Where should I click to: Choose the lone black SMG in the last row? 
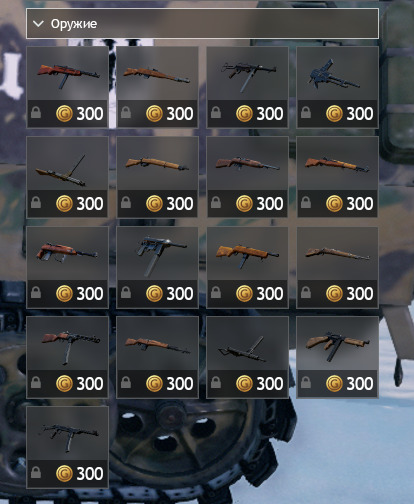point(67,447)
